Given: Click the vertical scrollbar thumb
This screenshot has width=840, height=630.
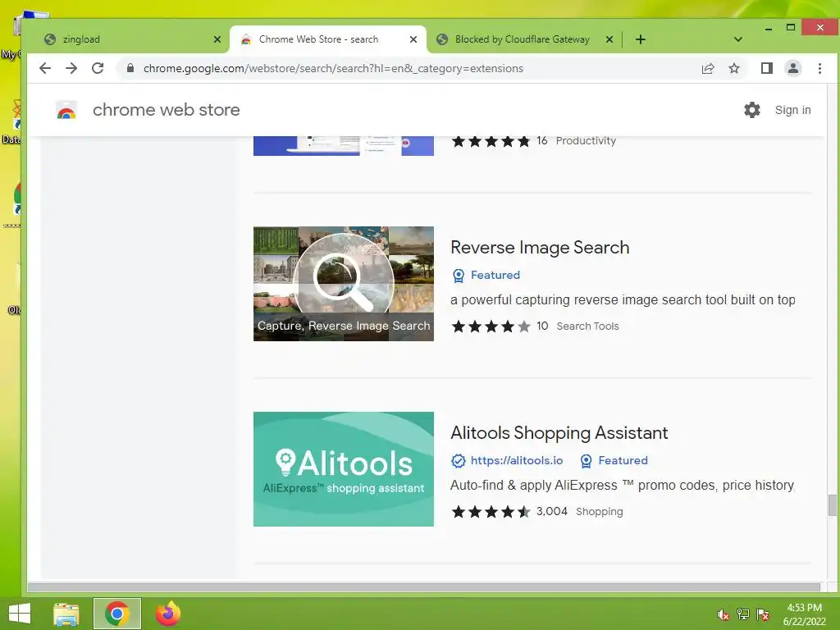Looking at the screenshot, I should 832,504.
